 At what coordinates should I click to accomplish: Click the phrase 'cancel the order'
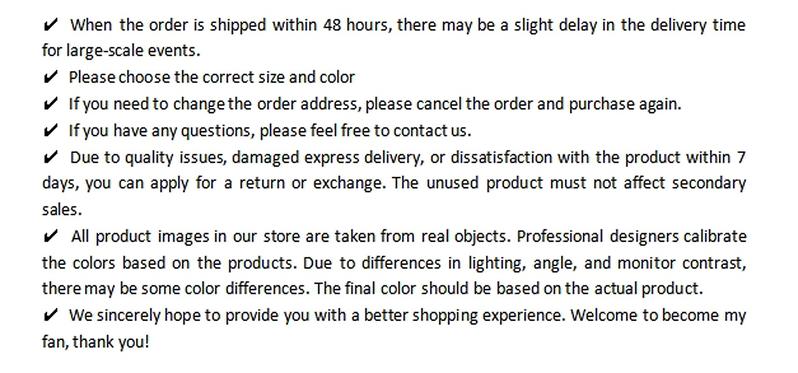(472, 104)
